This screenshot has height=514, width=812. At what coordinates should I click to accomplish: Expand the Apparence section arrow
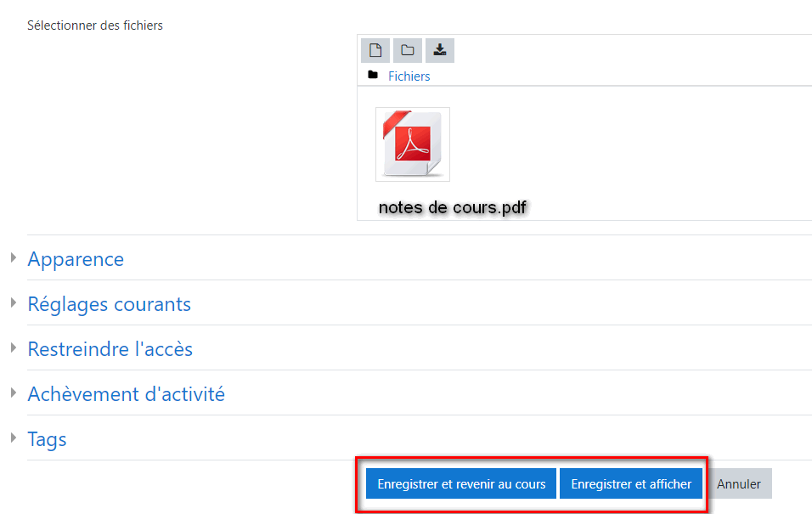[14, 257]
